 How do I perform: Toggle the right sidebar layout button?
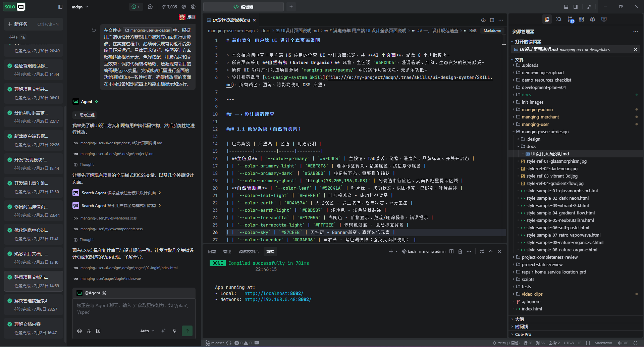pos(576,7)
